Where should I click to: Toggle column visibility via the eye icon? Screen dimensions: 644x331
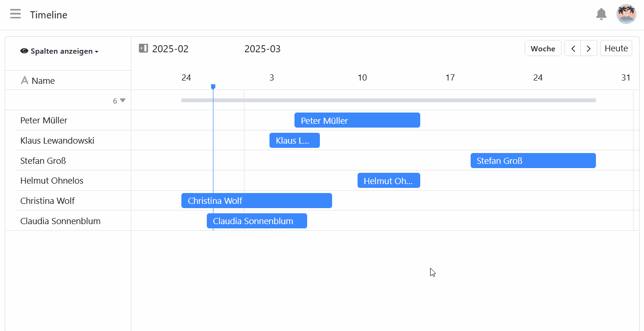tap(24, 51)
